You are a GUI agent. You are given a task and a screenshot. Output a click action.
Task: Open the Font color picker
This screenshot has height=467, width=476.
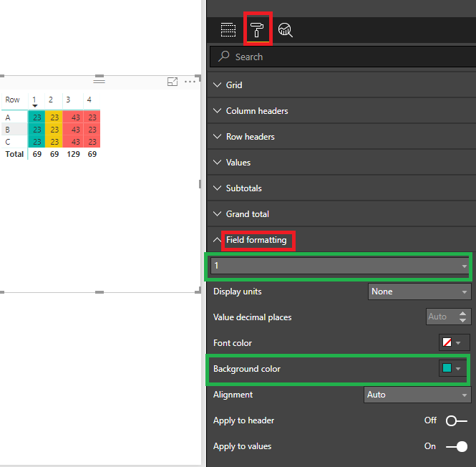click(x=454, y=343)
